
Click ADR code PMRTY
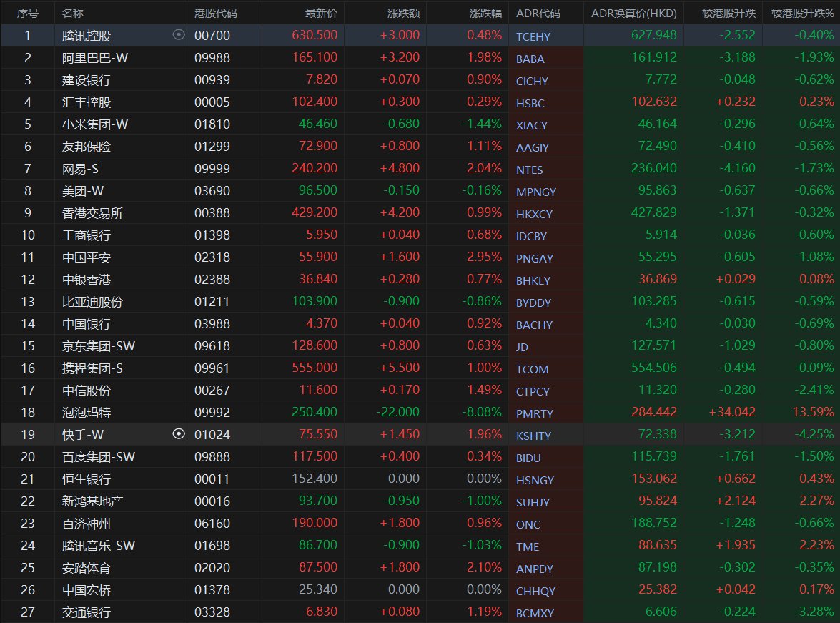pos(534,413)
